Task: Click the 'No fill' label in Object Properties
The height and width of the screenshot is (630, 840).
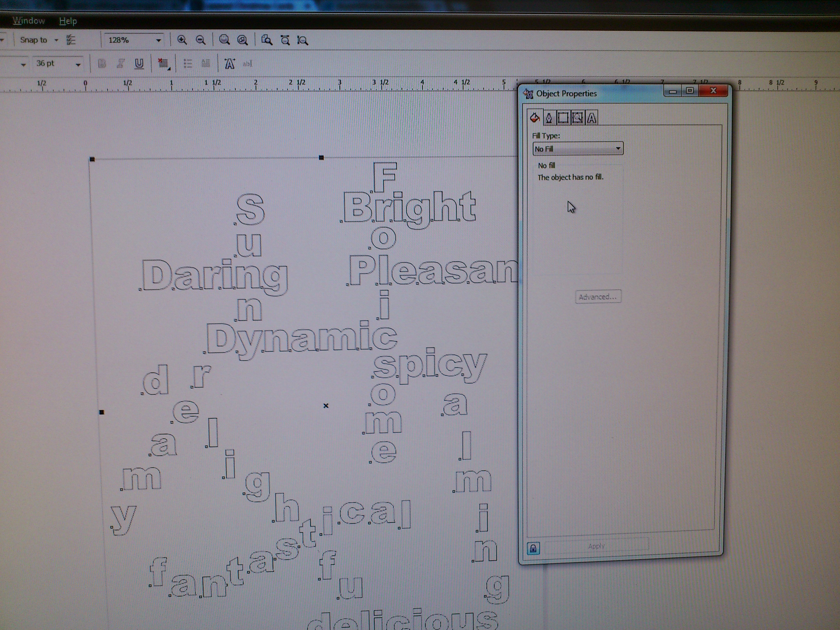Action: point(546,165)
